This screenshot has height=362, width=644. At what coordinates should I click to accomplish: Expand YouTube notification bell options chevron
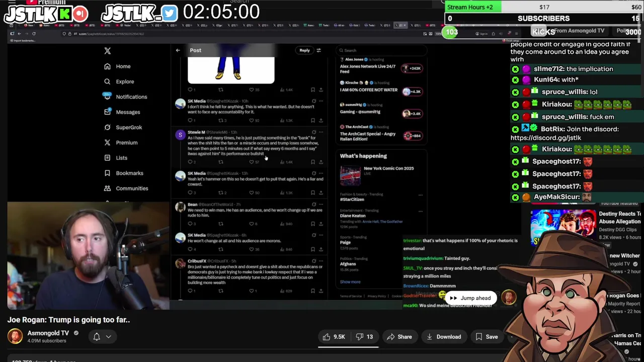tap(108, 337)
